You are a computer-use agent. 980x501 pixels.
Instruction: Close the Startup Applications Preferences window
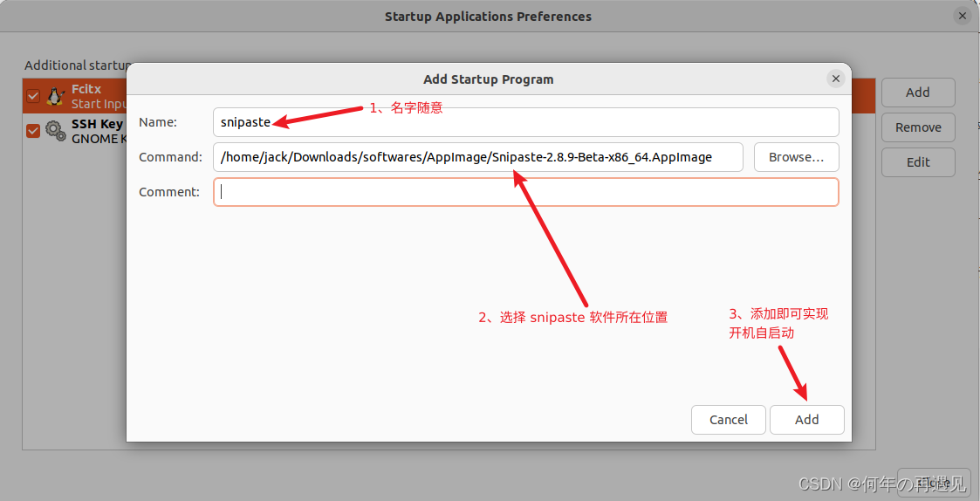(963, 17)
